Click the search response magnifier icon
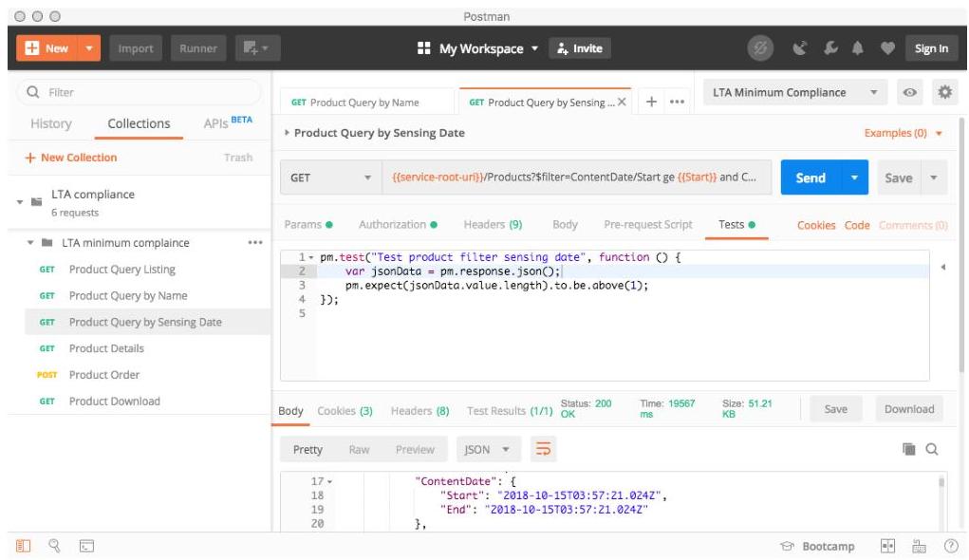Screen dimensions: 969x560 932,449
